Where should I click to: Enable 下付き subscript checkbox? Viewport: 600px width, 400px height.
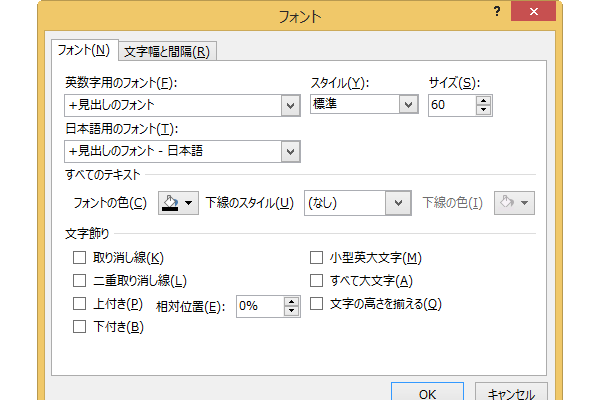tap(79, 327)
